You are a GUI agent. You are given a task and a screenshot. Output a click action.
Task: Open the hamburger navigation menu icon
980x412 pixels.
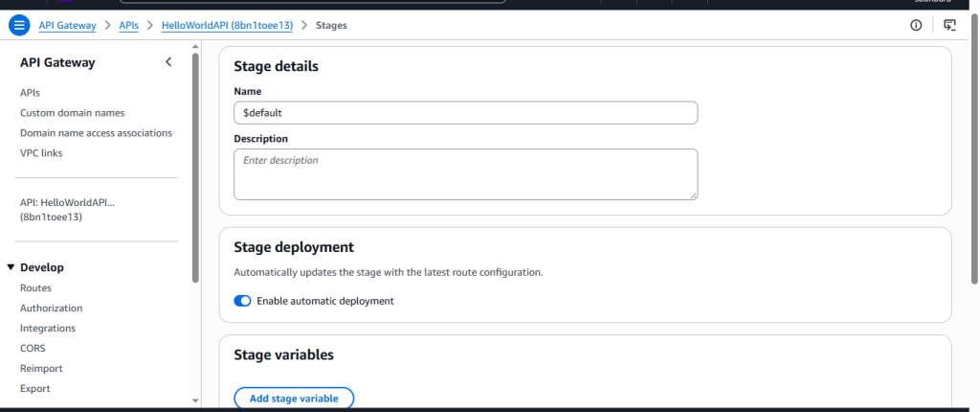pyautogui.click(x=19, y=26)
